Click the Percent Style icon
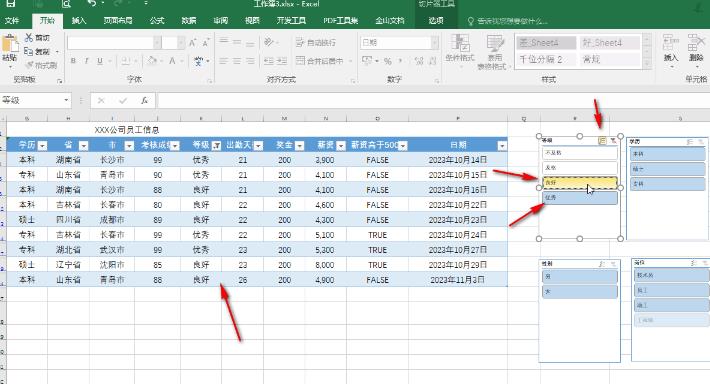Viewport: 710px width, 384px height. 388,61
